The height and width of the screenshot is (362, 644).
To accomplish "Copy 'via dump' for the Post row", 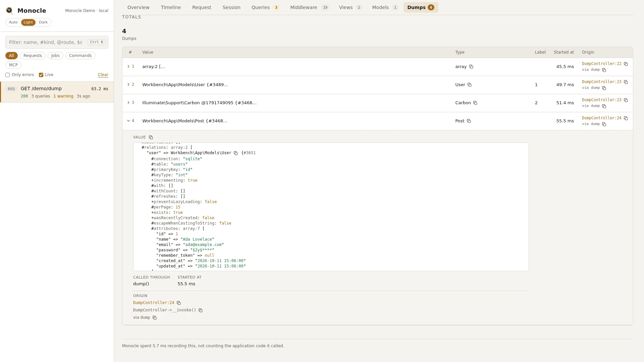I will tap(604, 124).
